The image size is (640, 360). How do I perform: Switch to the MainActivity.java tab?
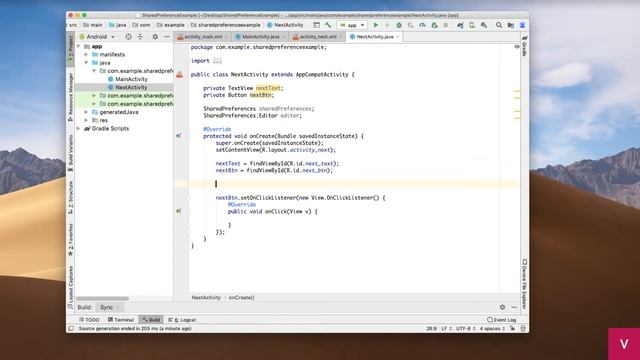(260, 37)
